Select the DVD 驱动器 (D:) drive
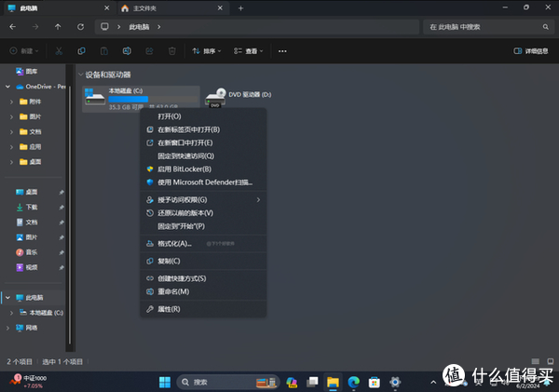 tap(239, 96)
